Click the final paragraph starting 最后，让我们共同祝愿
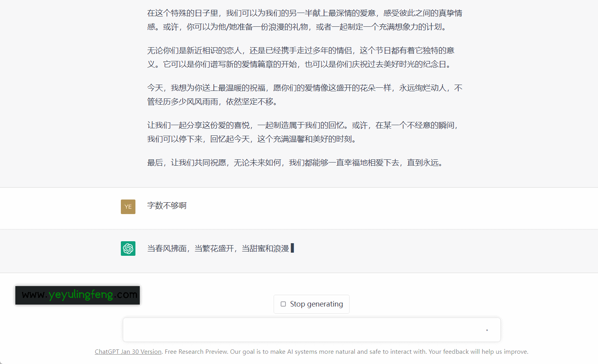598x364 pixels. pyautogui.click(x=297, y=163)
